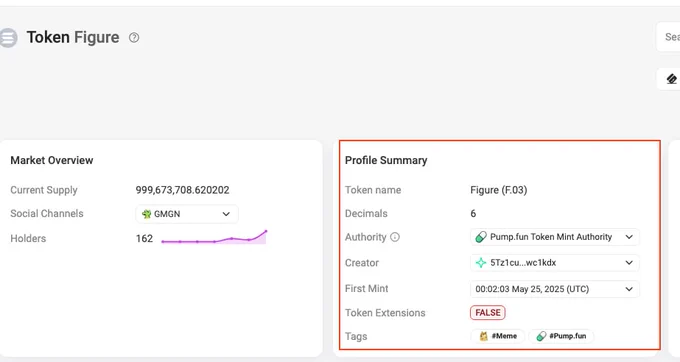Click the doge icon in #Meme tag
The height and width of the screenshot is (362, 680).
click(x=484, y=336)
